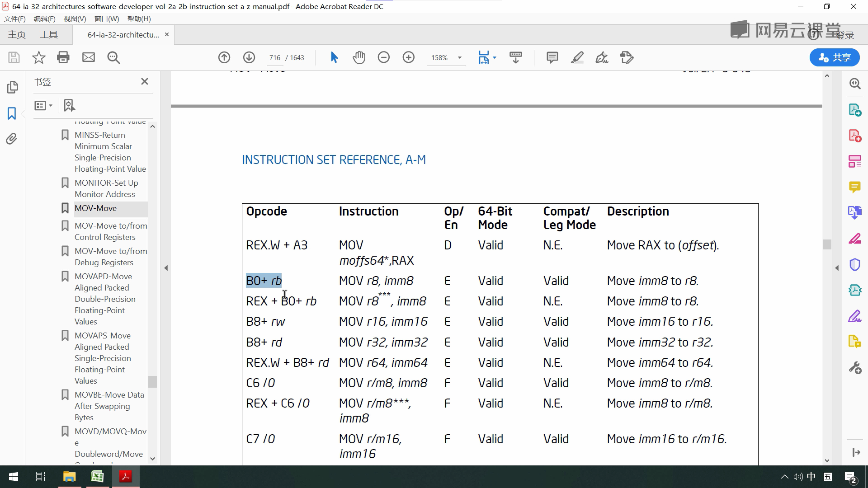Viewport: 868px width, 488px height.
Task: Open the find text magnifier icon
Action: point(113,57)
